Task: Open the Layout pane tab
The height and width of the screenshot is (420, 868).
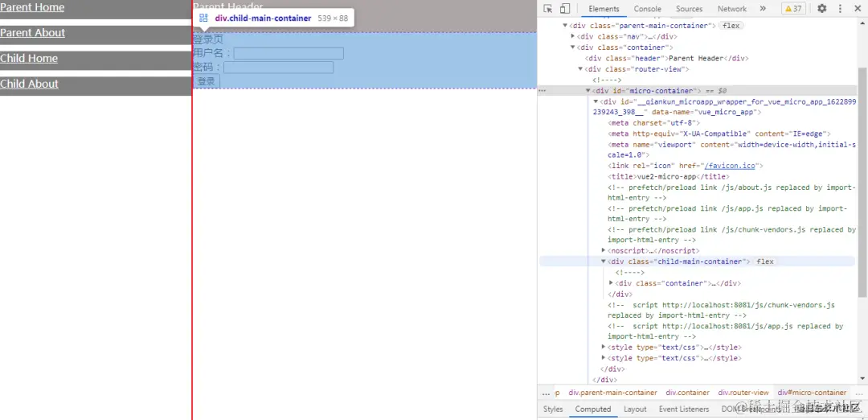Action: tap(635, 409)
